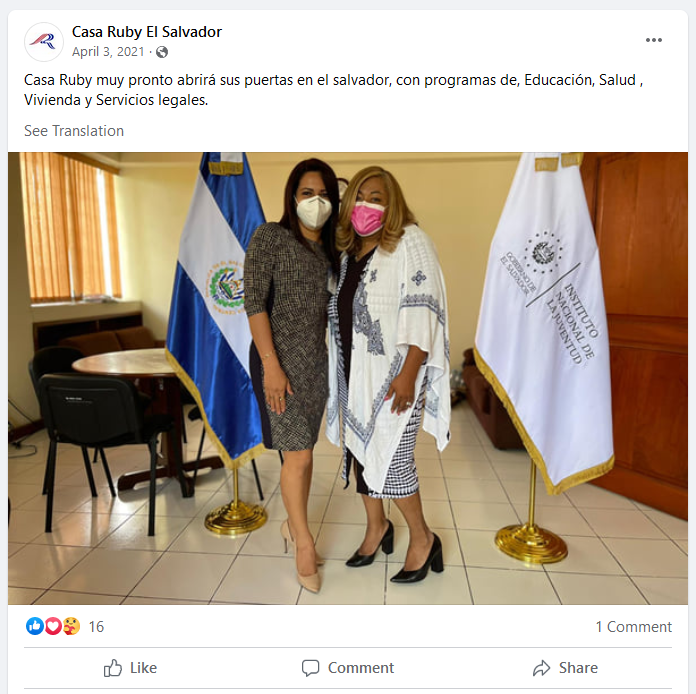Click the care hug reaction icon
Screen dimensions: 696x694
click(71, 626)
